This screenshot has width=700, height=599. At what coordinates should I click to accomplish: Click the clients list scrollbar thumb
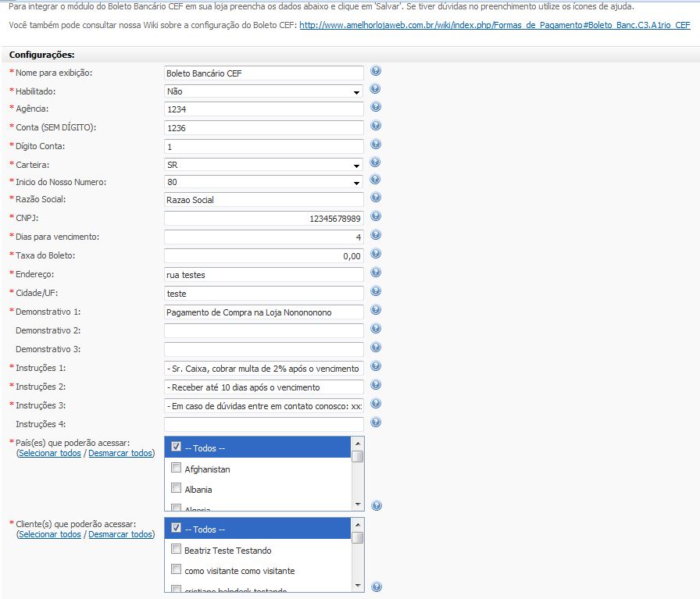pos(358,538)
